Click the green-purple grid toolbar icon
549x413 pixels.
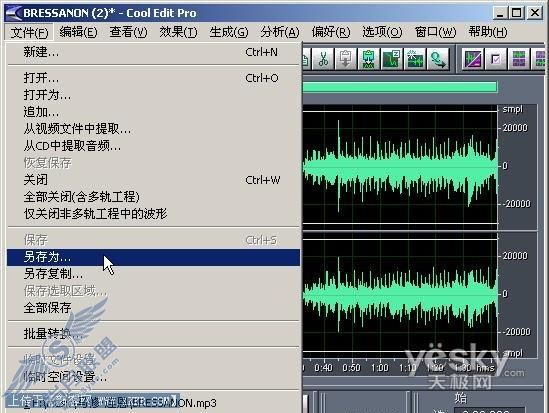coord(519,59)
